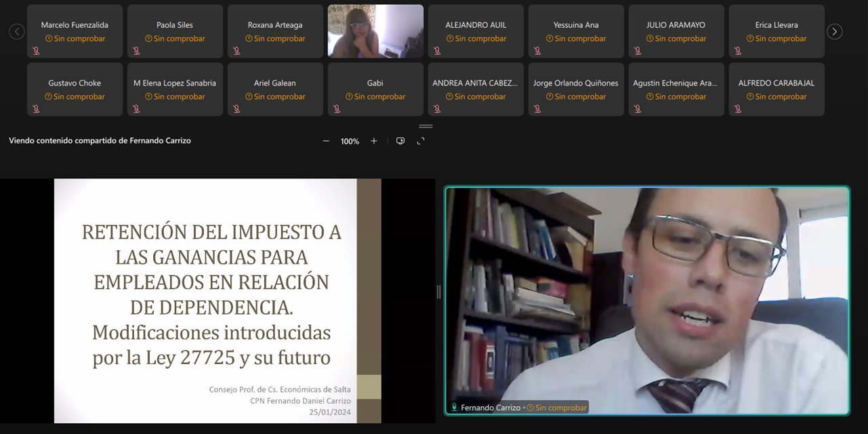The width and height of the screenshot is (868, 434).
Task: Click Viendo contenido compartido de Fernando Carrizo label
Action: click(x=100, y=141)
